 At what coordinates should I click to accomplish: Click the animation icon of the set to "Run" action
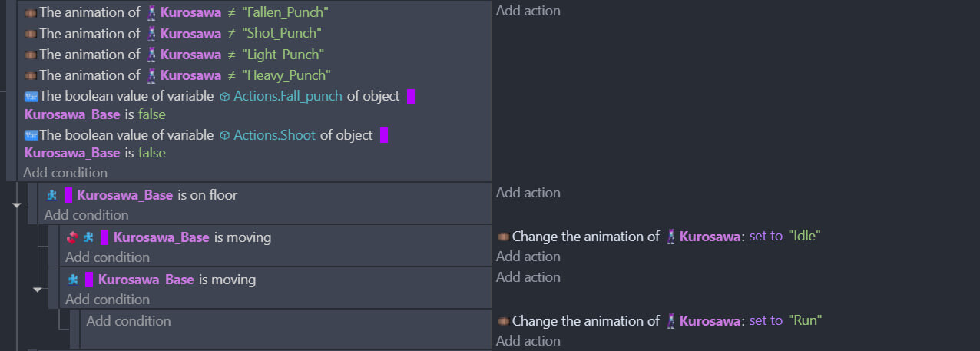(504, 321)
